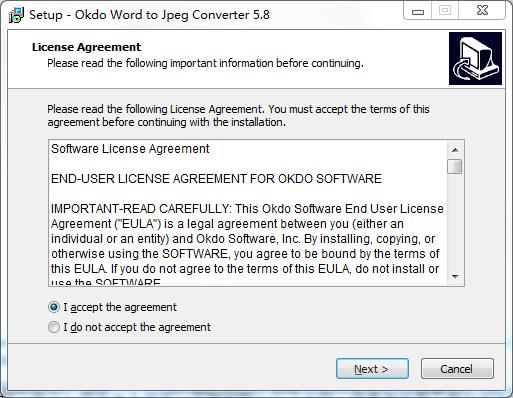Click the computer installer graphic in header
The image size is (513, 398).
tap(475, 58)
